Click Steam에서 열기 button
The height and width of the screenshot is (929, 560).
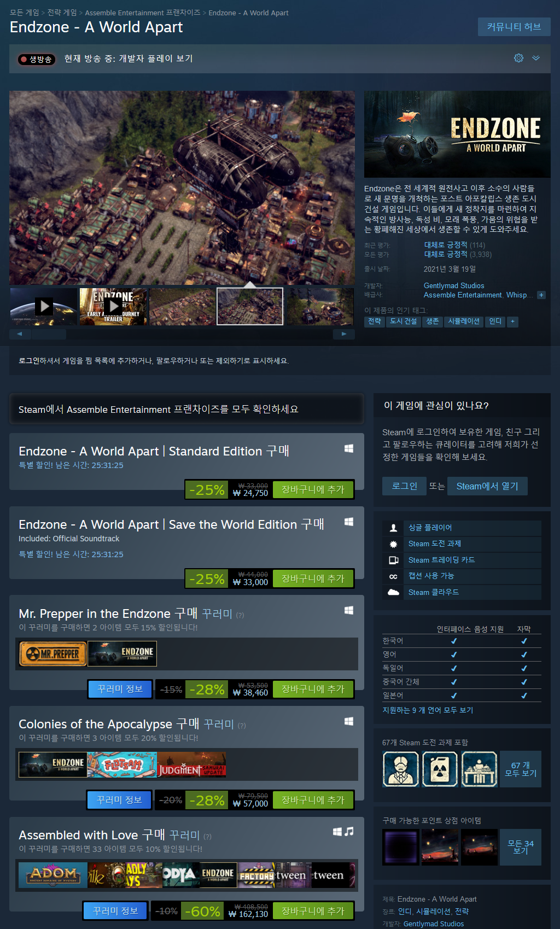coord(487,486)
